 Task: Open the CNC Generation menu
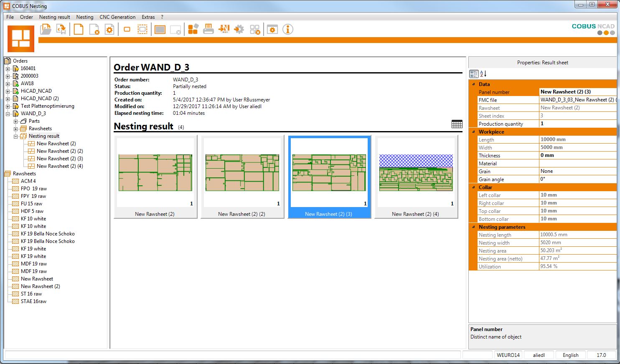(x=117, y=17)
